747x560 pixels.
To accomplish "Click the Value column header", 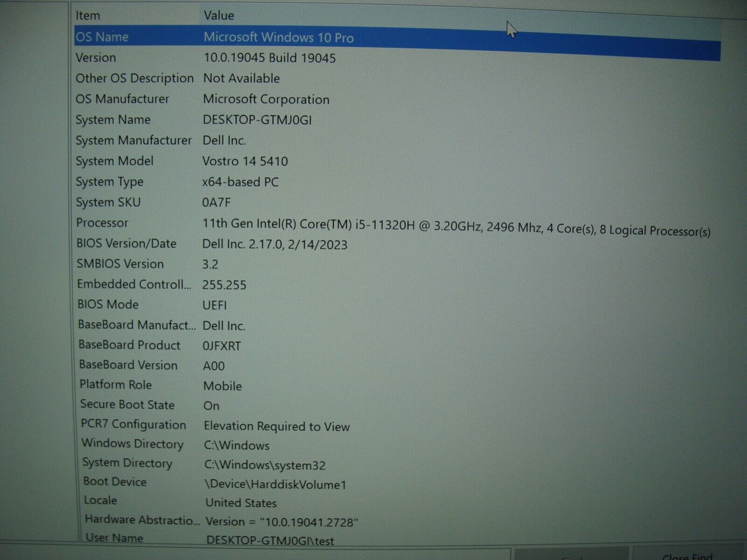I will click(218, 15).
